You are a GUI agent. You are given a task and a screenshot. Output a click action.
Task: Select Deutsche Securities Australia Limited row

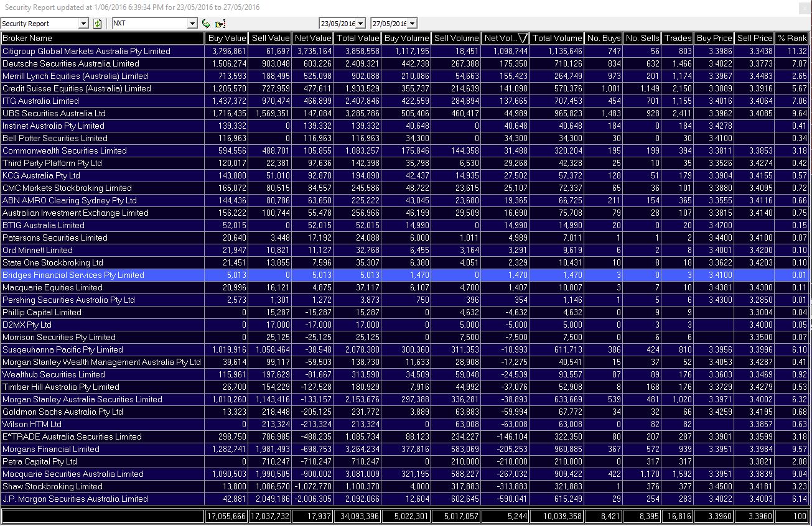(404, 63)
